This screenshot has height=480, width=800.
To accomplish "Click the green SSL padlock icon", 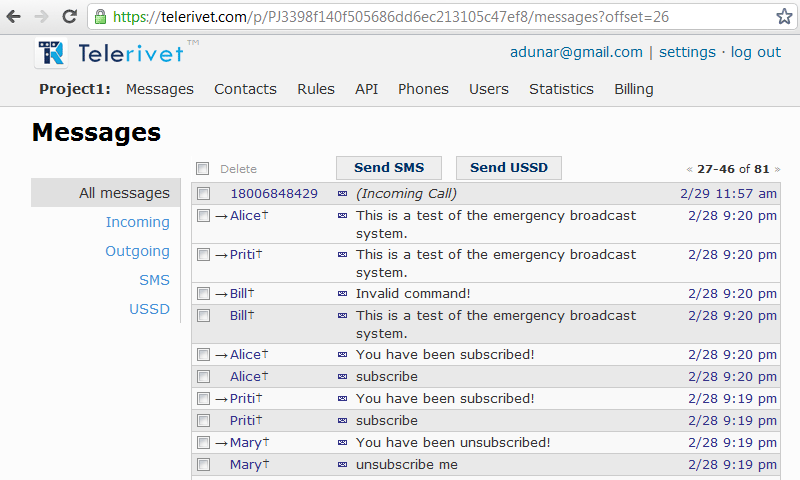I will point(101,17).
